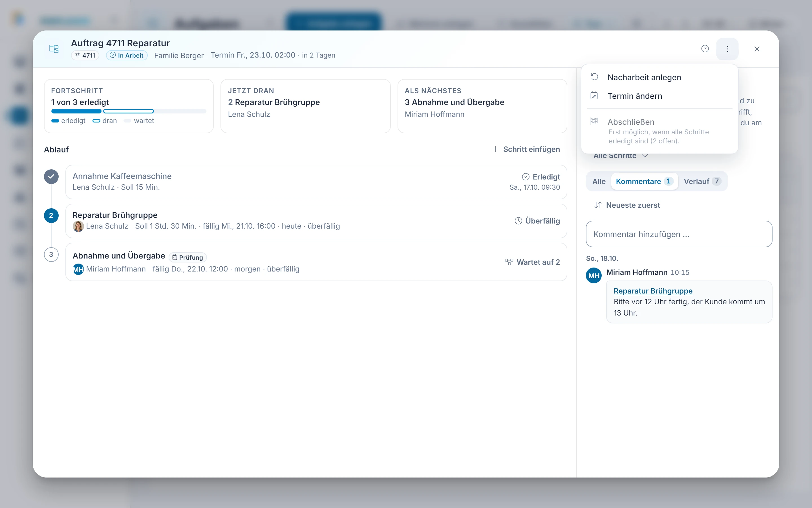Click the Termin ändern calendar icon
Viewport: 812px width, 508px height.
(x=594, y=96)
